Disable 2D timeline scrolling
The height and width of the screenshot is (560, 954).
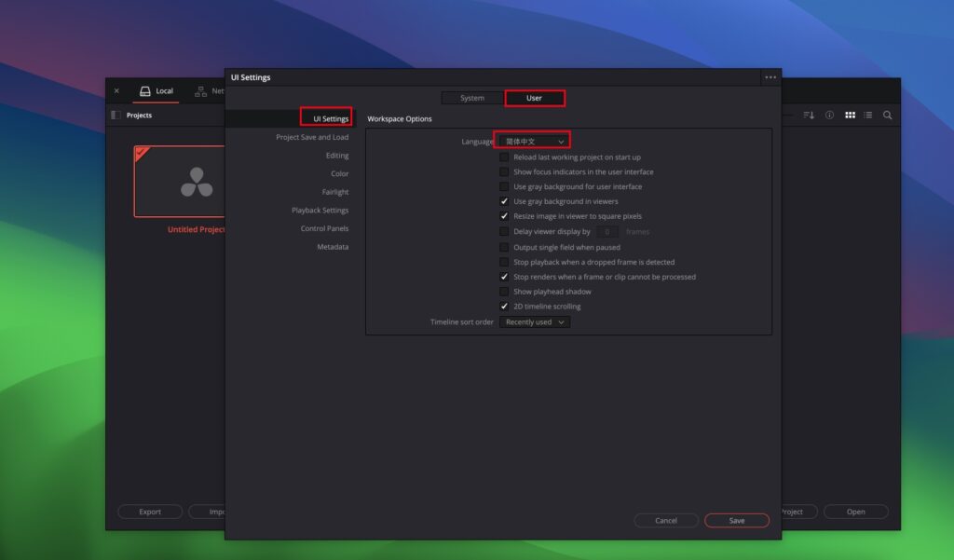[504, 306]
